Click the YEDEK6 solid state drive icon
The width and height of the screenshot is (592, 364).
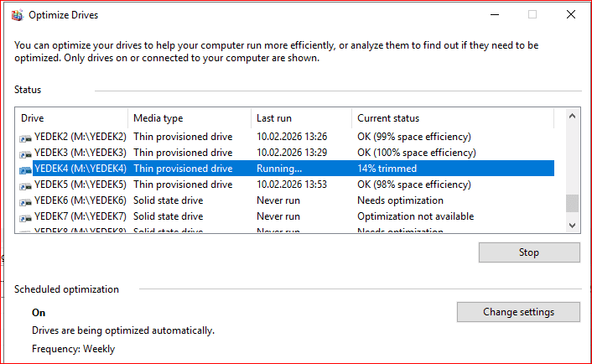coord(26,200)
